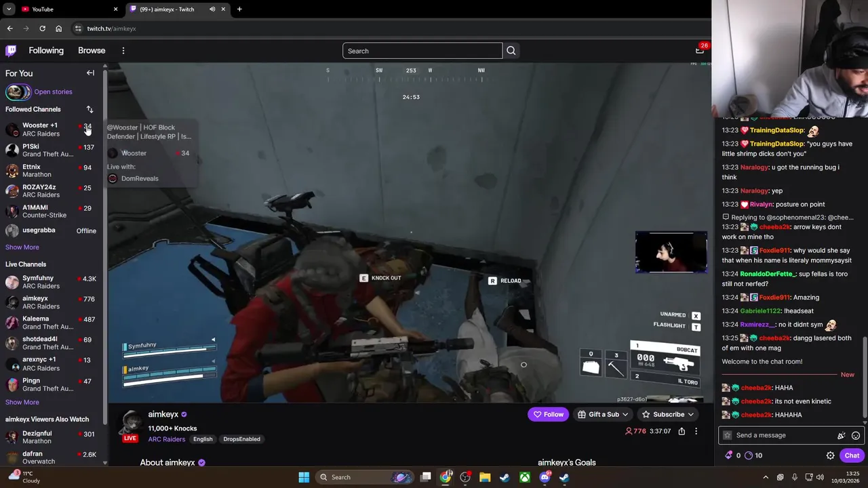868x488 pixels.
Task: Open Dezignful recommended channel
Action: (52, 437)
